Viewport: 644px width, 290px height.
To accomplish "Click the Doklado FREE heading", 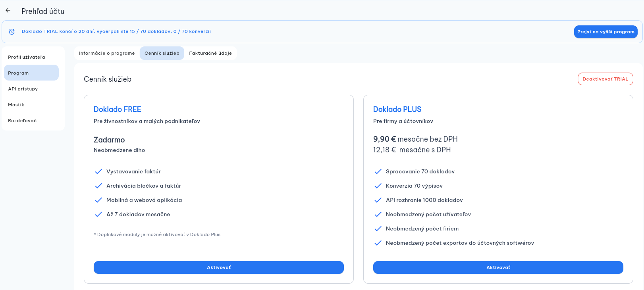I will tap(118, 109).
